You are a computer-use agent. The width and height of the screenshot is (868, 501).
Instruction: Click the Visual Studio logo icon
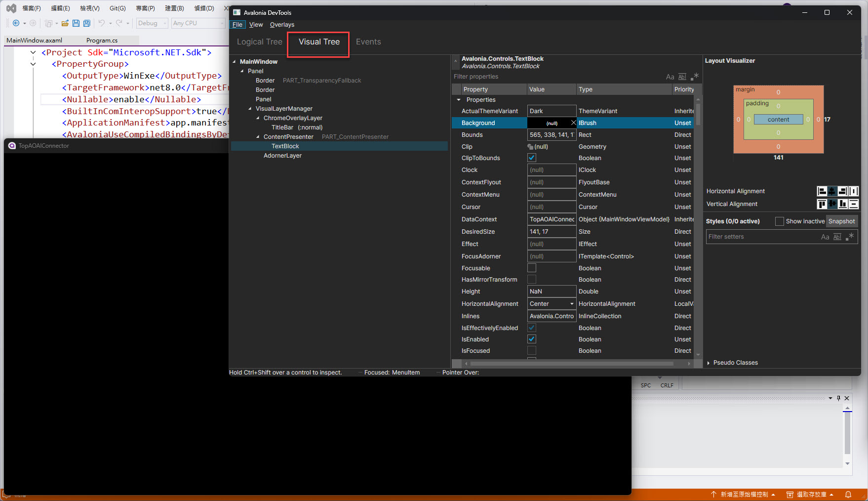pyautogui.click(x=11, y=8)
